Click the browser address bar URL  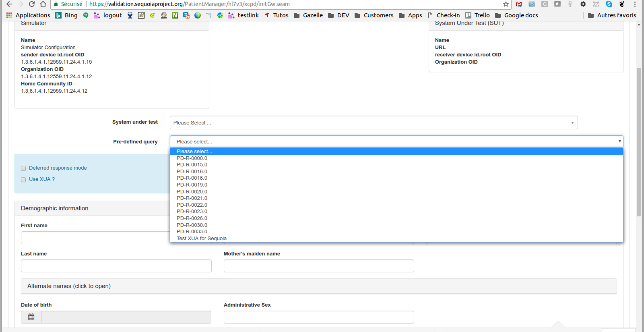coord(189,4)
